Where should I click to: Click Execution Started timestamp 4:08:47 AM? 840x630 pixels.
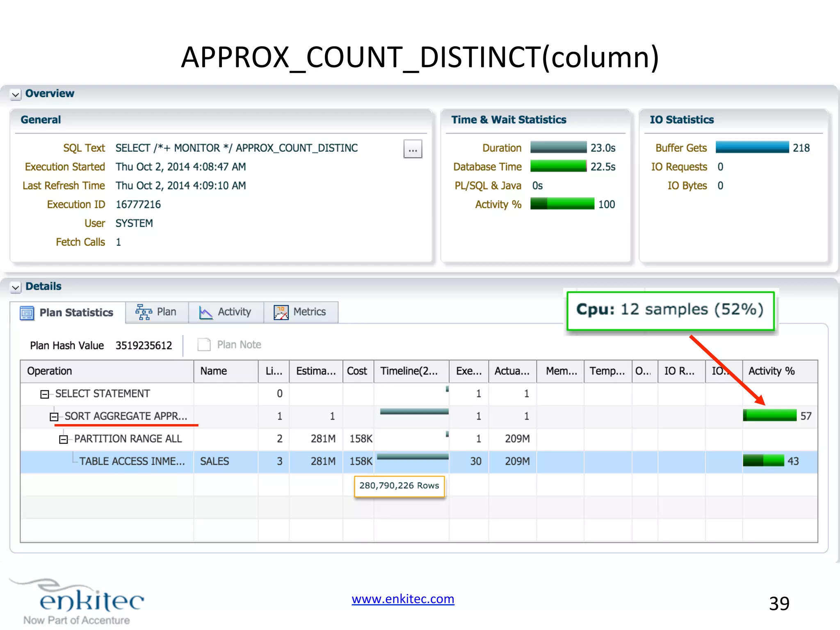point(180,167)
